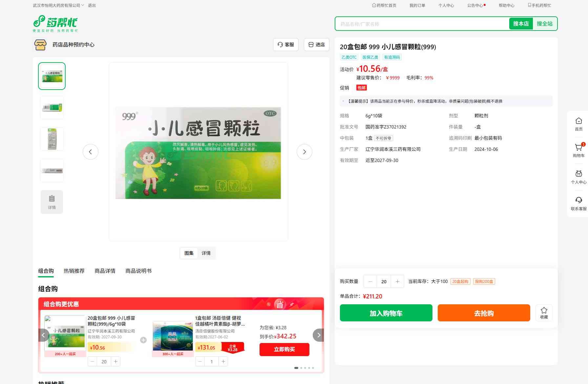
Task: Open personal center from right sidebar
Action: click(578, 177)
